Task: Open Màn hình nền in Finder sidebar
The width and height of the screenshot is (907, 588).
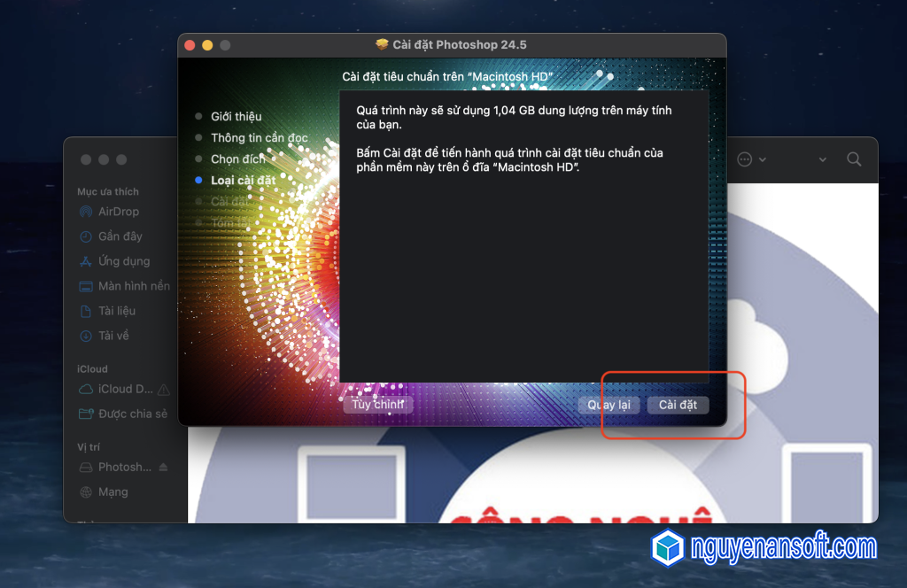Action: point(135,286)
